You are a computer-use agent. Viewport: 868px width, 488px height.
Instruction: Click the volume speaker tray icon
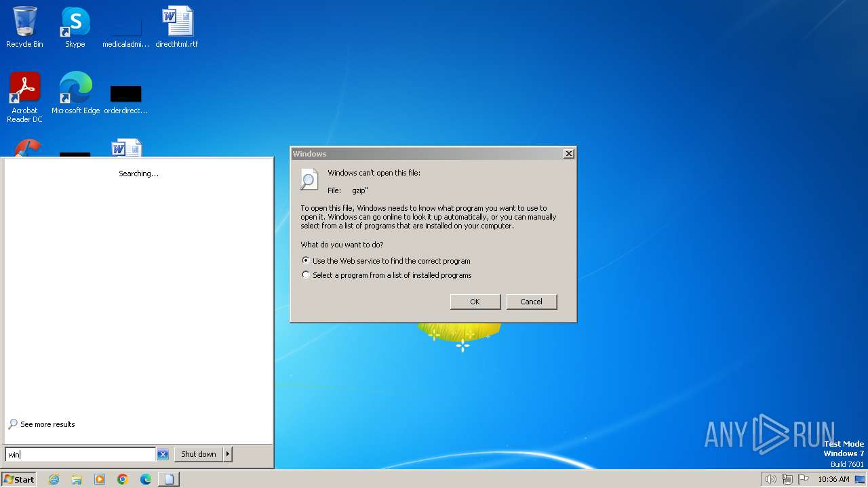pyautogui.click(x=770, y=479)
